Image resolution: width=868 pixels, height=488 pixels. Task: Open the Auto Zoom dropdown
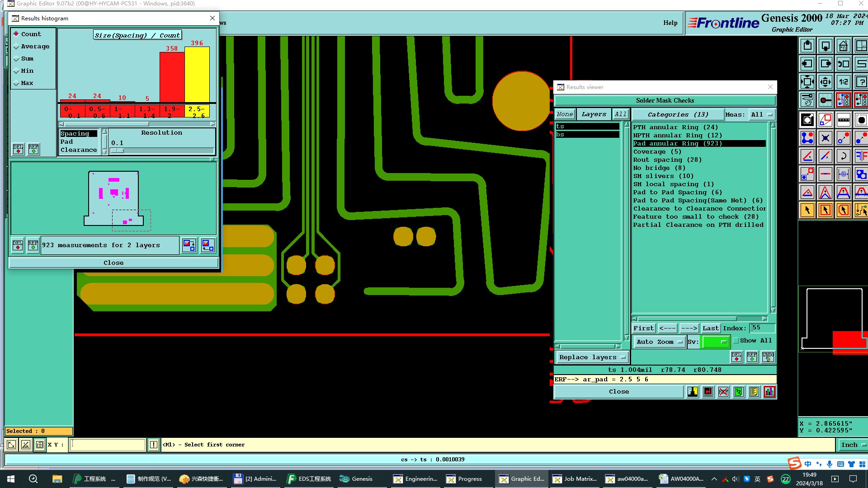coord(659,342)
